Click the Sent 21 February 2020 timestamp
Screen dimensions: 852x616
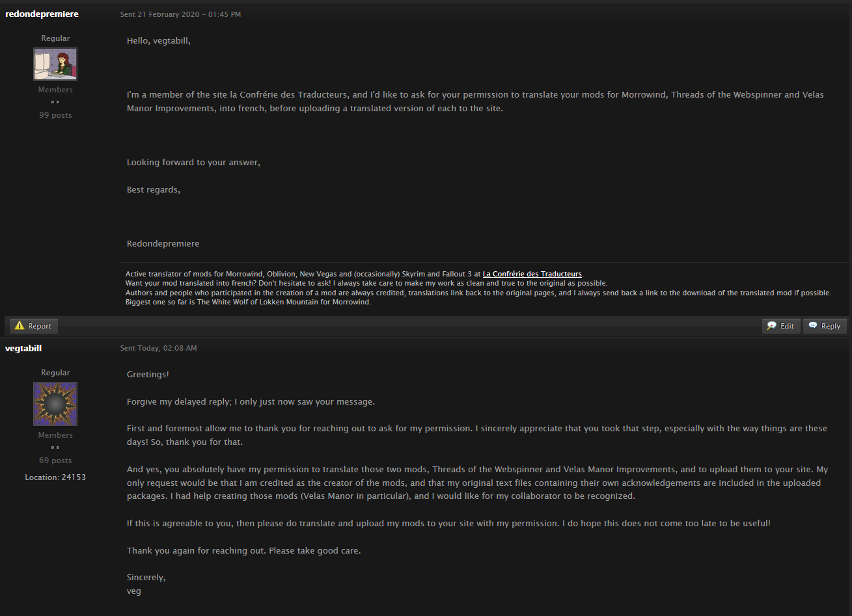tap(180, 14)
